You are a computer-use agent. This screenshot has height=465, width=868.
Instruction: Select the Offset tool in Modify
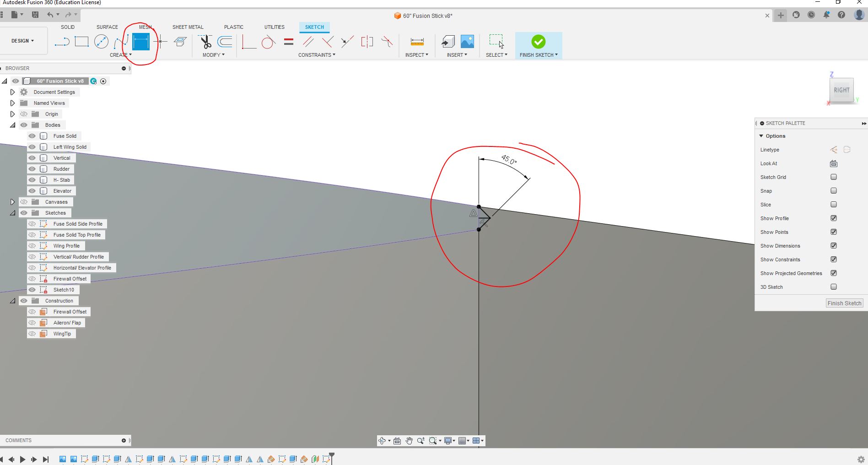click(x=225, y=42)
